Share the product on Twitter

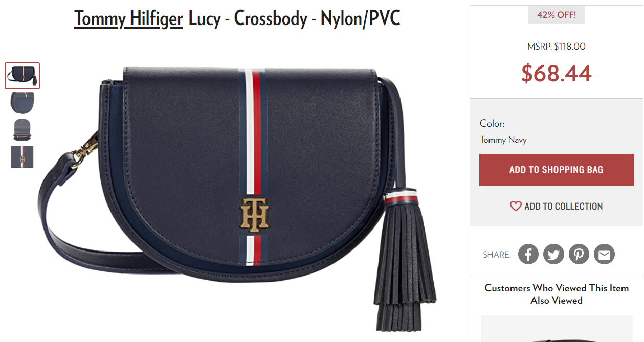coord(553,254)
